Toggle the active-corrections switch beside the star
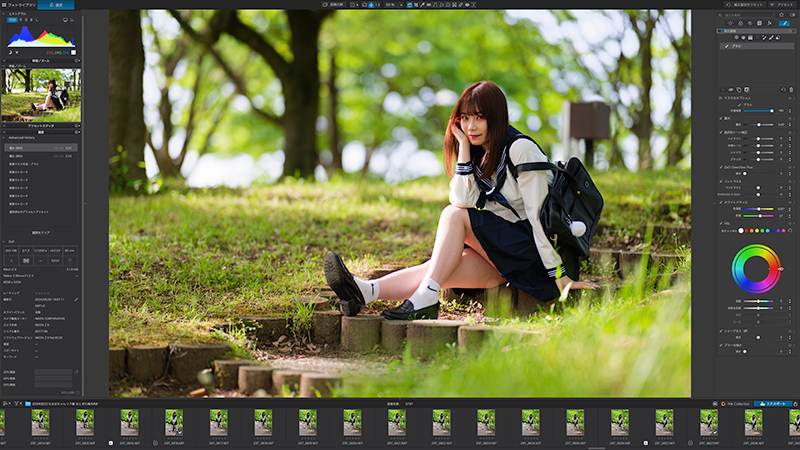 pyautogui.click(x=792, y=15)
